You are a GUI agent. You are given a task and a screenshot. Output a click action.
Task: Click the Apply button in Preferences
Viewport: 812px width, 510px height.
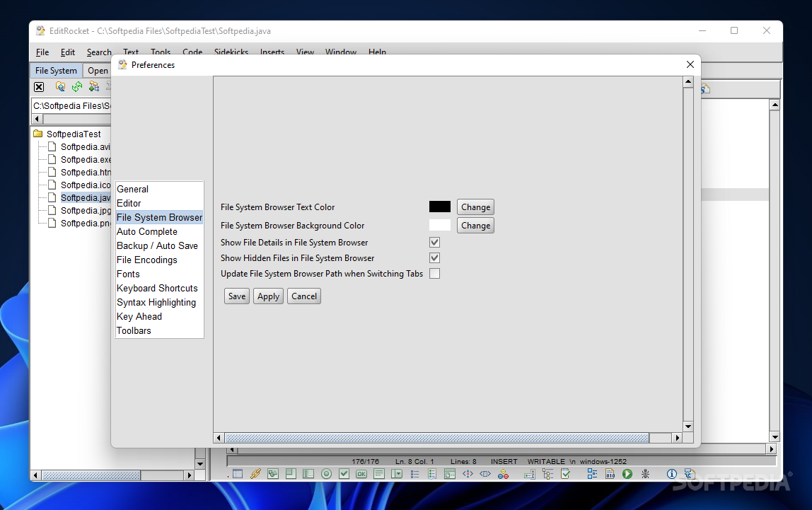pos(268,296)
